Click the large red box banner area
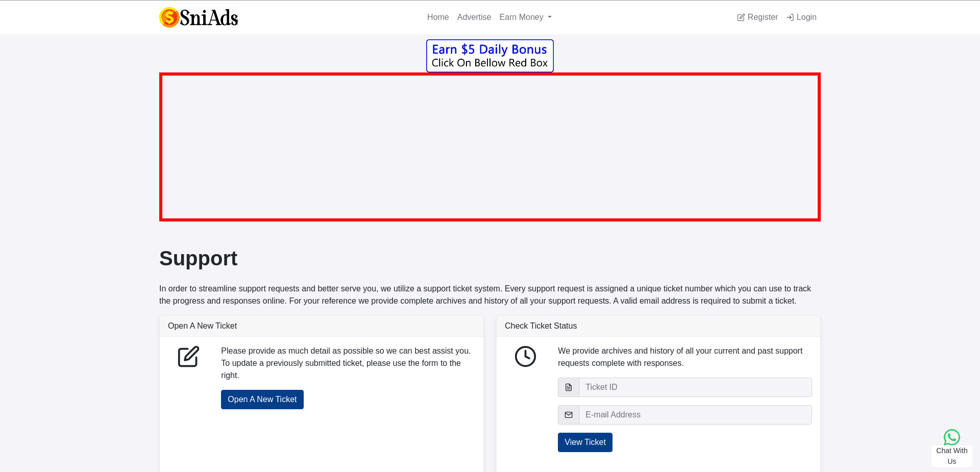The image size is (980, 472). click(489, 146)
